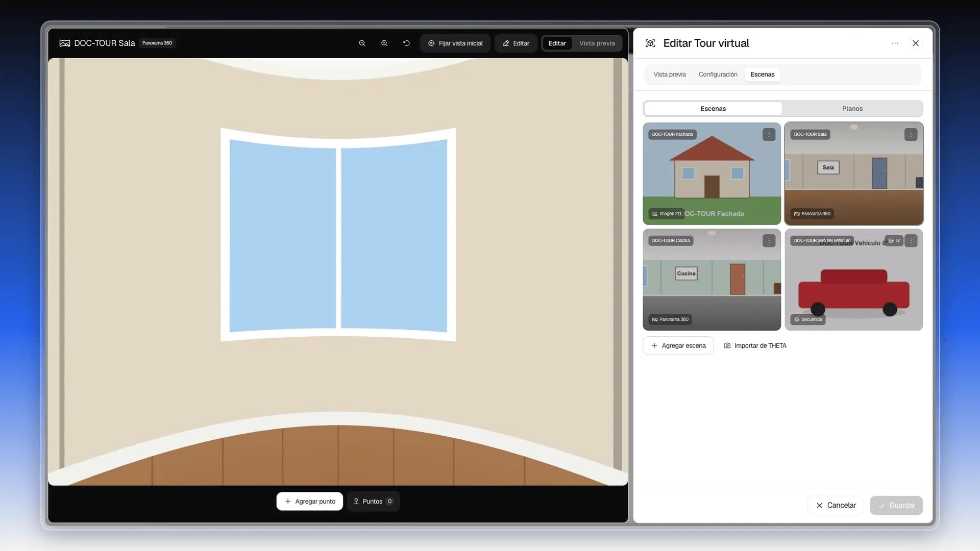Viewport: 980px width, 551px height.
Task: Switch viewer to Vista previa mode
Action: coord(597,43)
